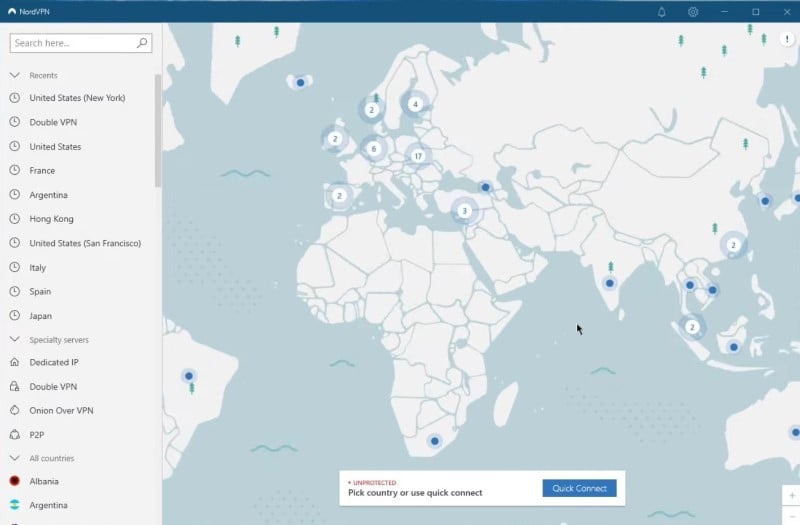This screenshot has height=525, width=800.
Task: Click the Argentina flag icon
Action: [15, 505]
